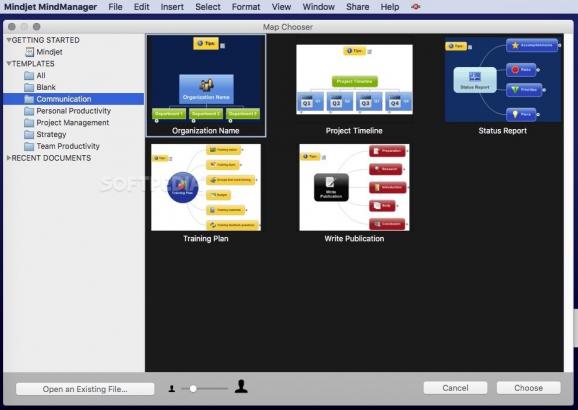Select the Organization Name template thumbnail
This screenshot has width=578, height=410.
[x=206, y=80]
